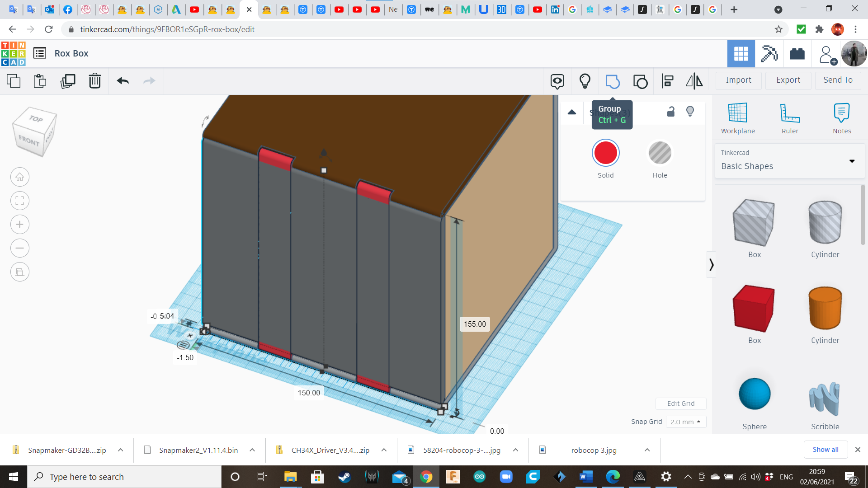Image resolution: width=868 pixels, height=488 pixels.
Task: Open the Import dialog
Action: [738, 80]
